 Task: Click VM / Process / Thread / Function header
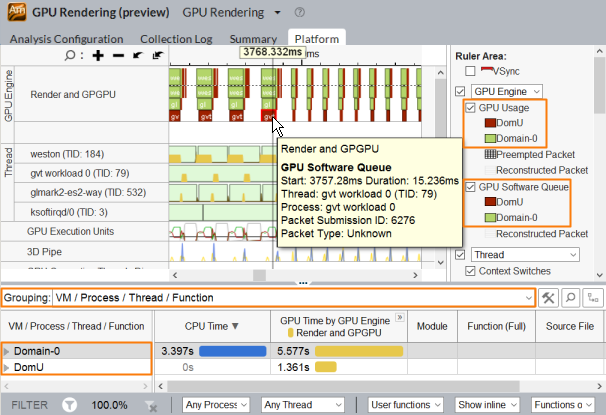tap(77, 327)
